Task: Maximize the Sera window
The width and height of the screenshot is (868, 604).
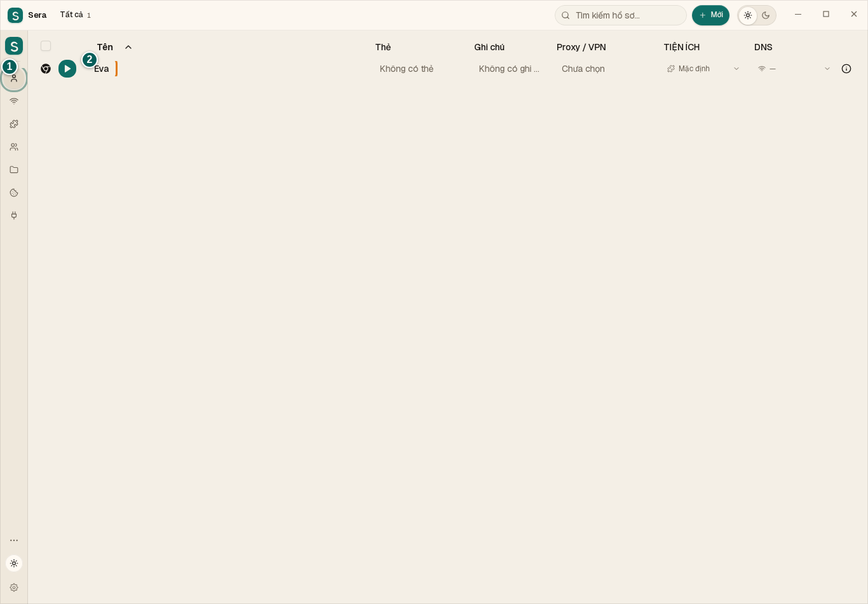Action: pyautogui.click(x=826, y=15)
